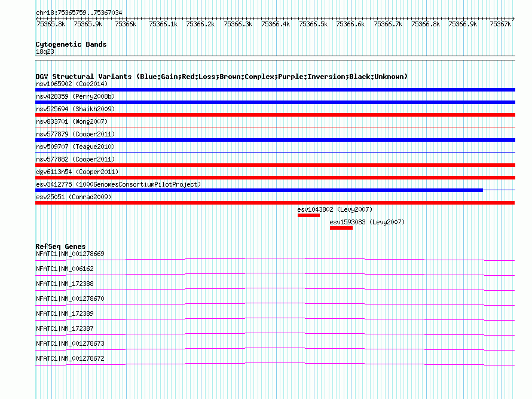Image resolution: width=532 pixels, height=399 pixels.
Task: Select the red nsv525694 loss bar
Action: pyautogui.click(x=275, y=115)
